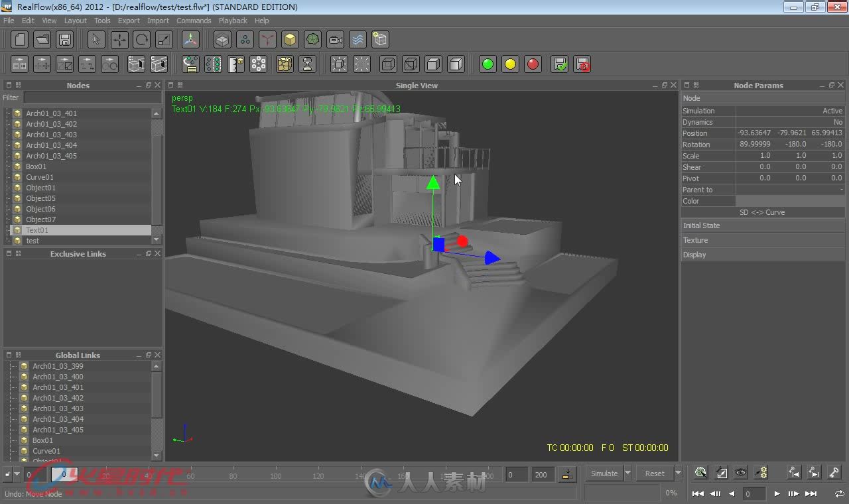The height and width of the screenshot is (504, 849).
Task: Create a new project with the blank page icon
Action: [20, 40]
